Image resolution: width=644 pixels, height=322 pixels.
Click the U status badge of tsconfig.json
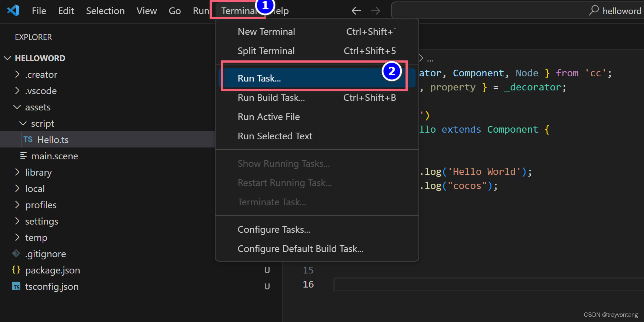tap(267, 286)
